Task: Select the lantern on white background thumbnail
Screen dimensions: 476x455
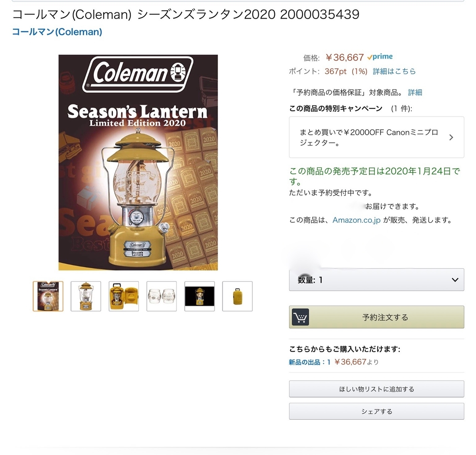Action: [x=86, y=296]
